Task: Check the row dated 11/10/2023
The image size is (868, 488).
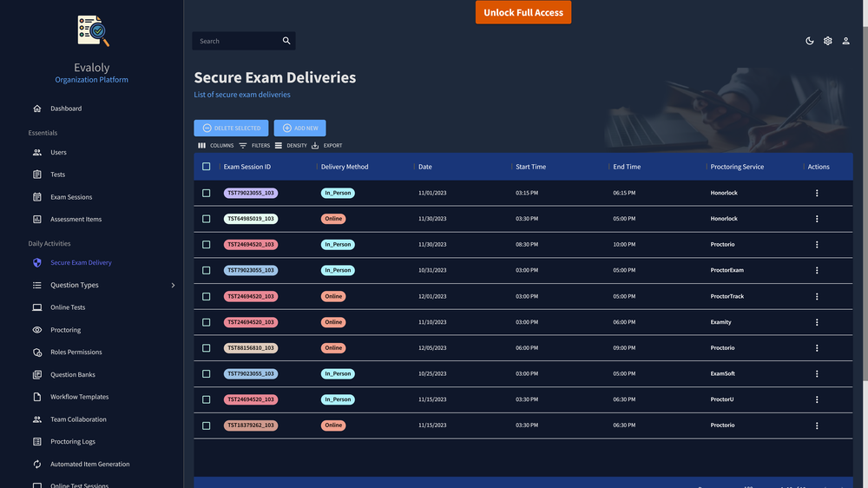Action: coord(206,322)
